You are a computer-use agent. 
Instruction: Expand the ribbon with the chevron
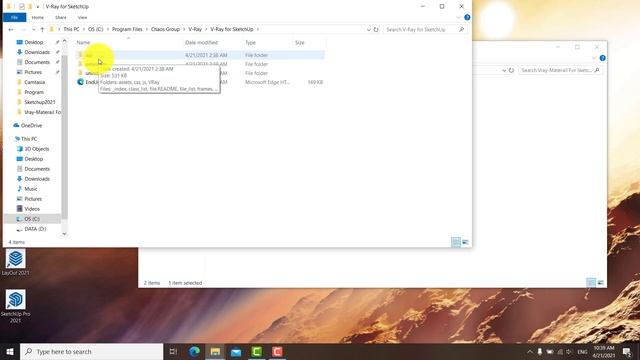click(458, 18)
